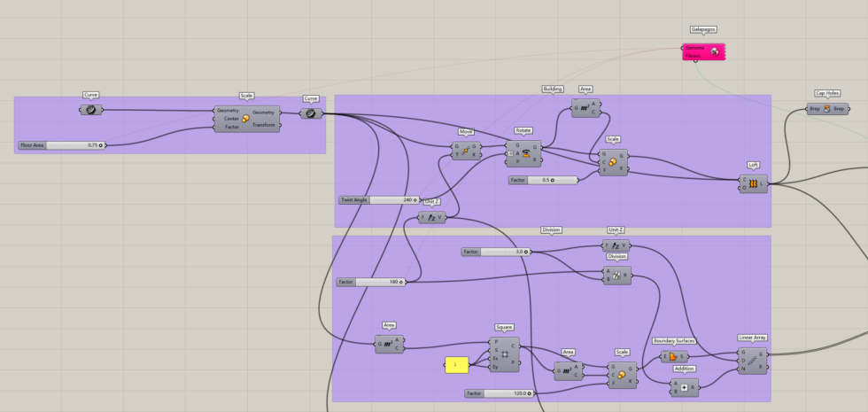
Task: Click the Galapagos solver component icon
Action: [714, 53]
